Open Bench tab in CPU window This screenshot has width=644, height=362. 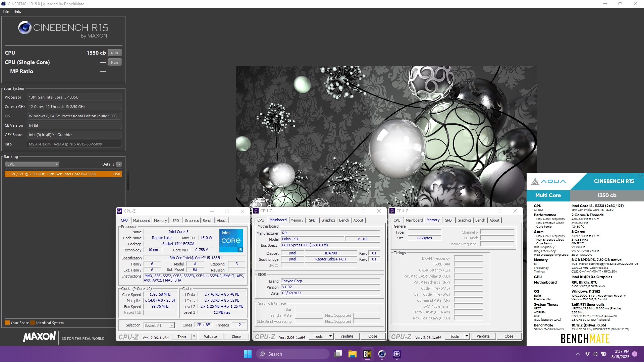207,221
